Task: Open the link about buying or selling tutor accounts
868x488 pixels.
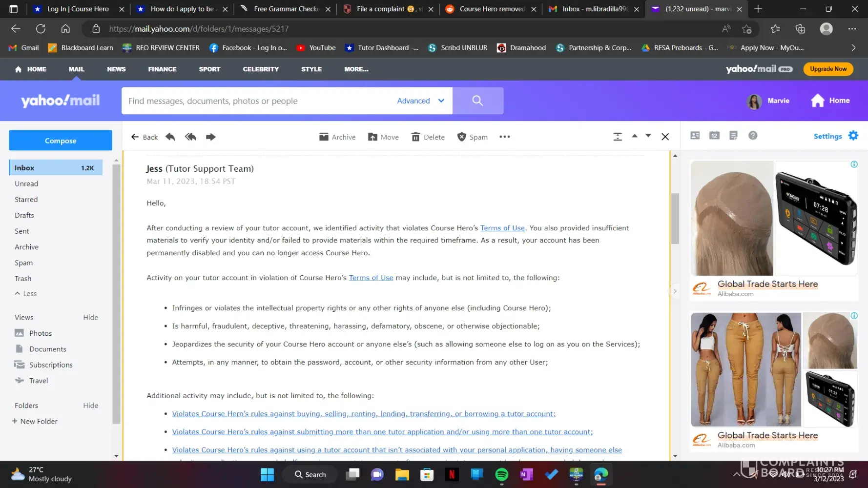Action: click(364, 414)
